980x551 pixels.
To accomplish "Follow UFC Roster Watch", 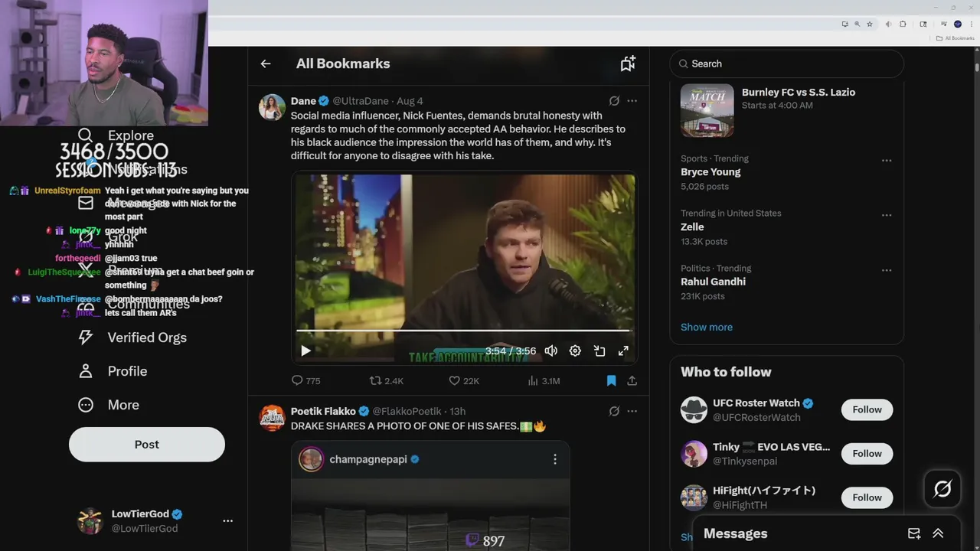I will pos(867,409).
